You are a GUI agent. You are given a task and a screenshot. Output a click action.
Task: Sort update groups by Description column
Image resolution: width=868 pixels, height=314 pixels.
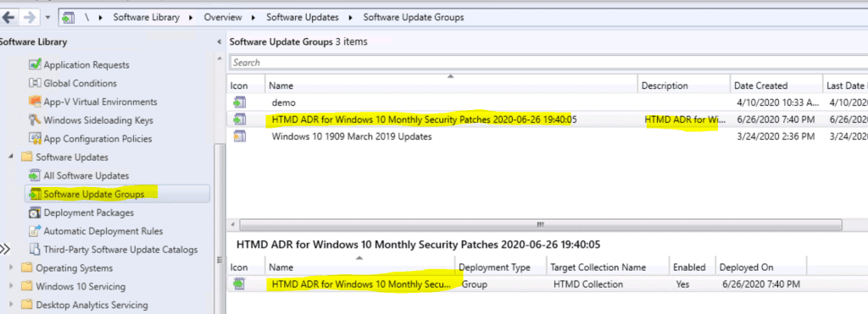(684, 85)
